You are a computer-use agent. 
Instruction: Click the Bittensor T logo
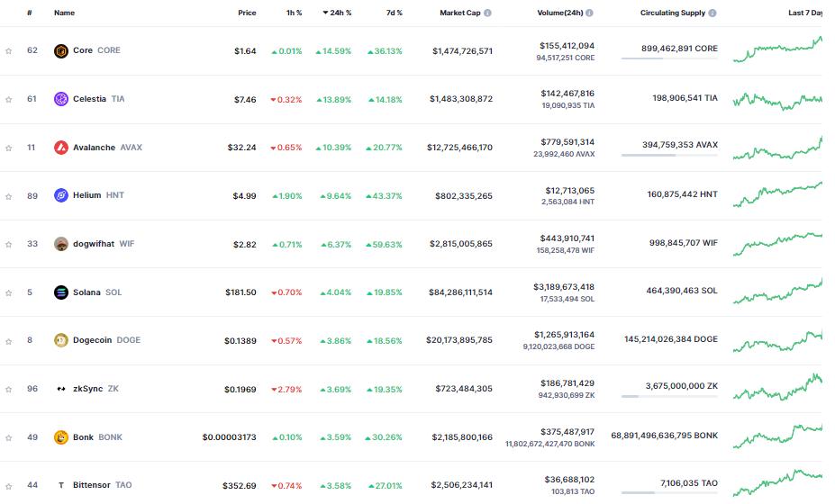click(x=61, y=485)
